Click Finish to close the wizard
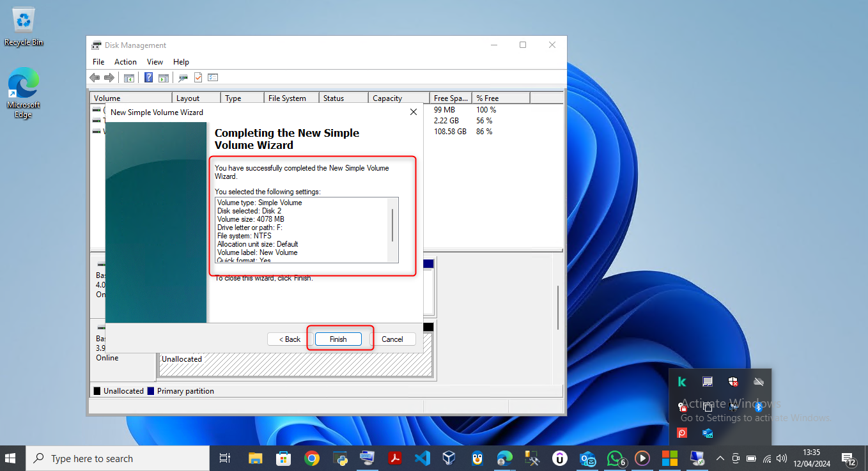 [x=338, y=339]
